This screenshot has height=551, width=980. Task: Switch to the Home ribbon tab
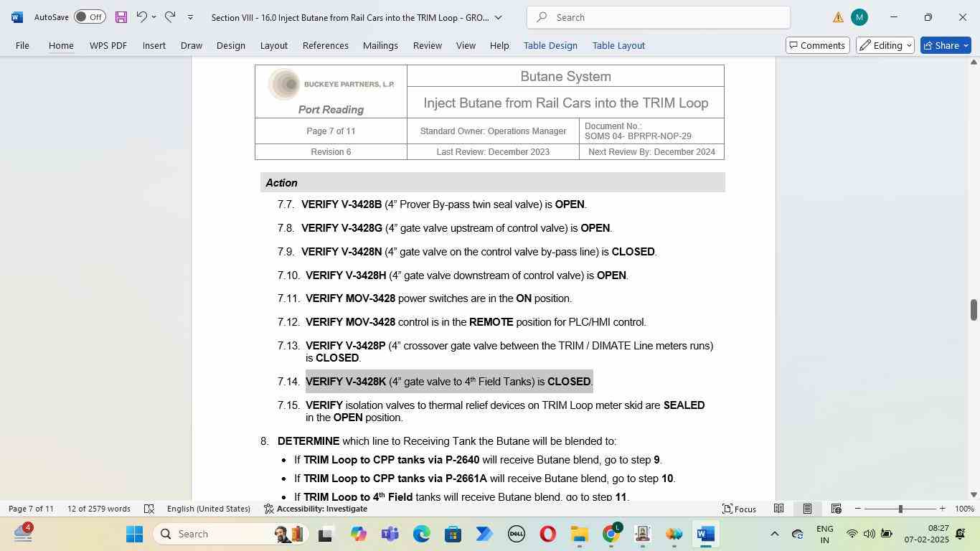click(61, 45)
